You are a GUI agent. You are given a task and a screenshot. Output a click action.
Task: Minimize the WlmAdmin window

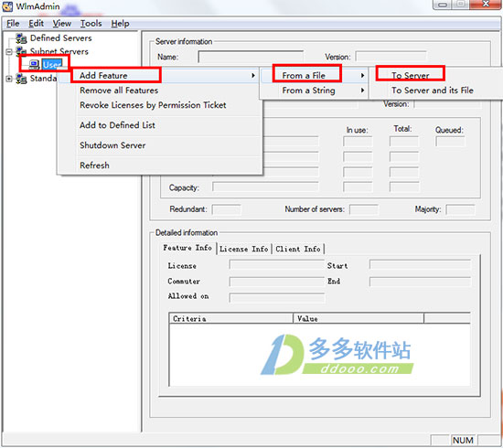443,5
